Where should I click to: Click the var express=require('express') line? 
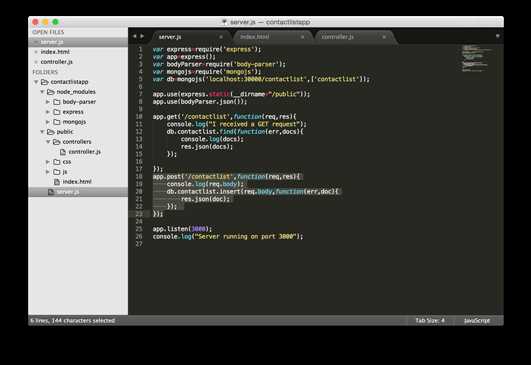(207, 49)
